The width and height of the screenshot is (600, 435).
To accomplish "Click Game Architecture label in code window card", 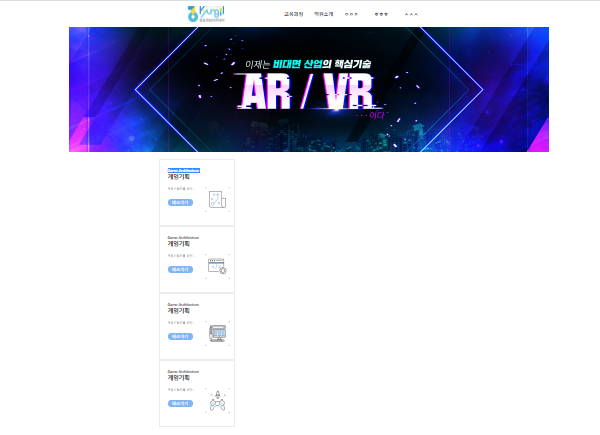I will coord(183,238).
